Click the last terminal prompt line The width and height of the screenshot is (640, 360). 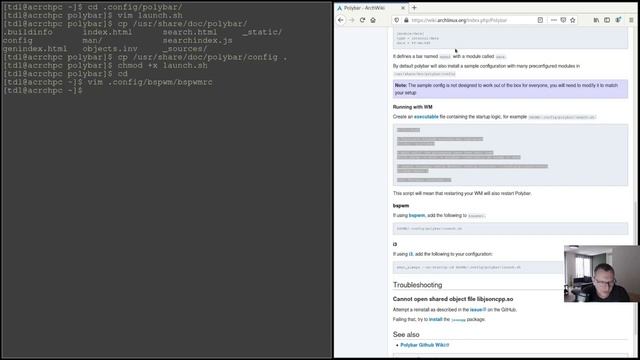(x=43, y=91)
